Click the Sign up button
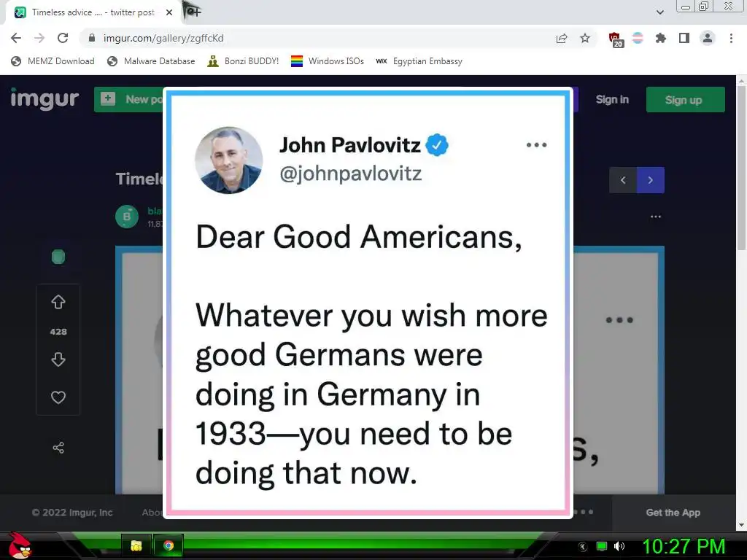747x560 pixels. 685,99
